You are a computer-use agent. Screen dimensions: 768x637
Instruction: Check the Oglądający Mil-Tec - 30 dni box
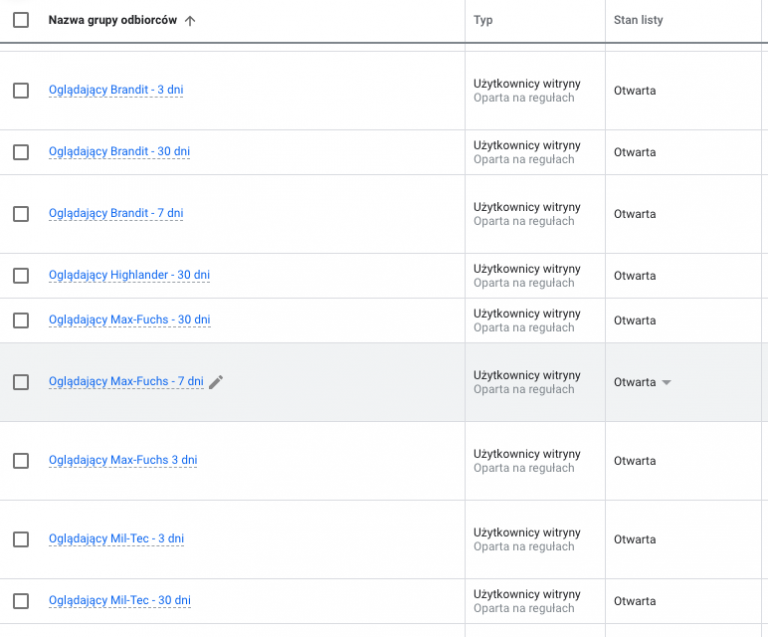click(21, 601)
